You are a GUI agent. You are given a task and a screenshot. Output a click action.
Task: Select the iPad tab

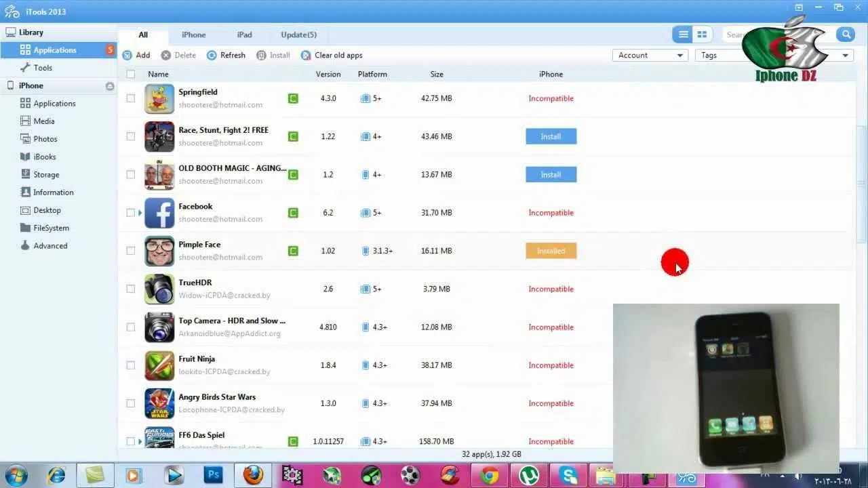[x=244, y=35]
